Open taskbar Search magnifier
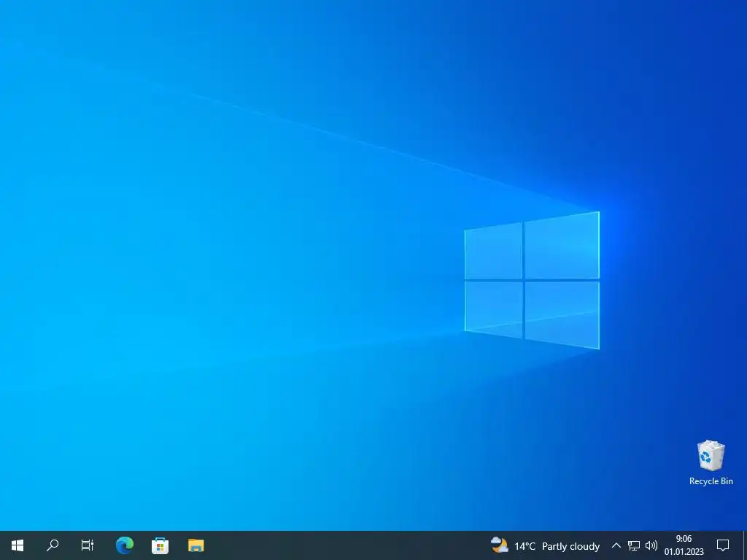This screenshot has width=747, height=560. click(53, 545)
